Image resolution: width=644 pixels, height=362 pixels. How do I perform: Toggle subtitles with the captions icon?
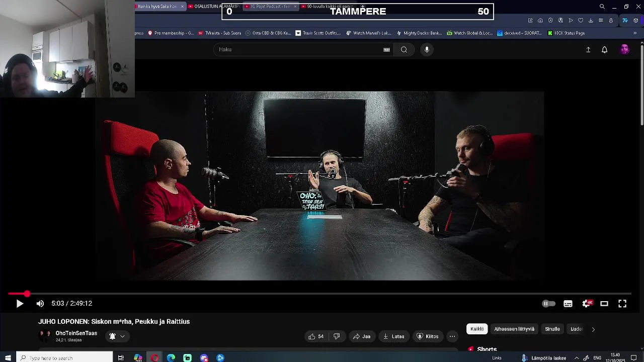click(x=568, y=304)
